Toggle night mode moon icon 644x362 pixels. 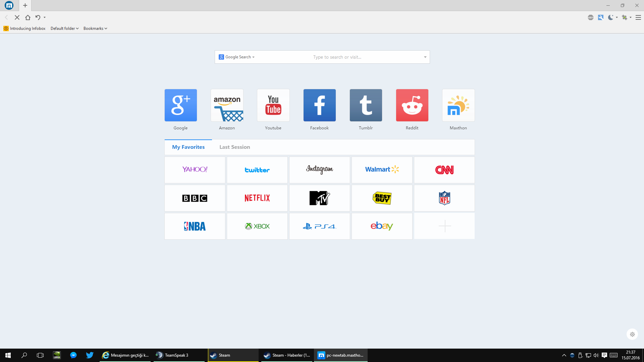[x=611, y=17]
